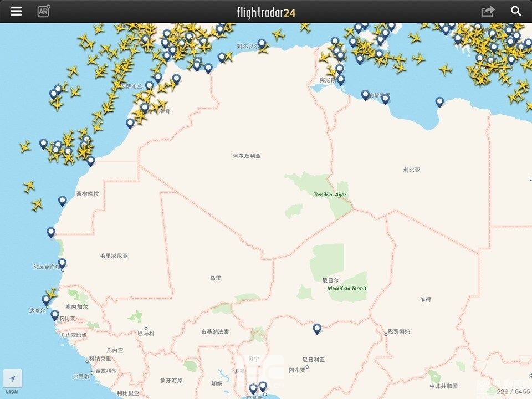Select the airport pin near 达喀尔
Viewport: 532px width, 399px height.
pyautogui.click(x=46, y=300)
